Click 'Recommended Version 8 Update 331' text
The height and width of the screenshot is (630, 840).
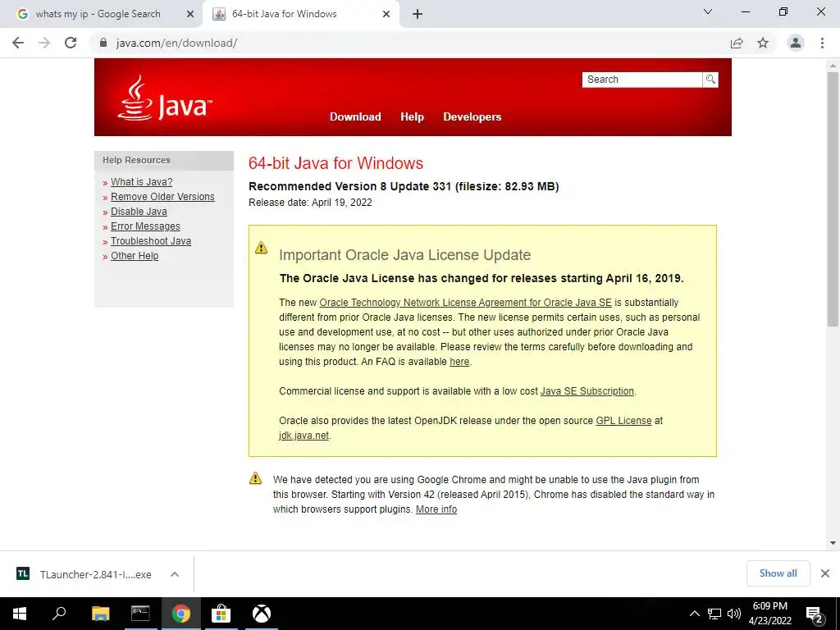pyautogui.click(x=349, y=186)
